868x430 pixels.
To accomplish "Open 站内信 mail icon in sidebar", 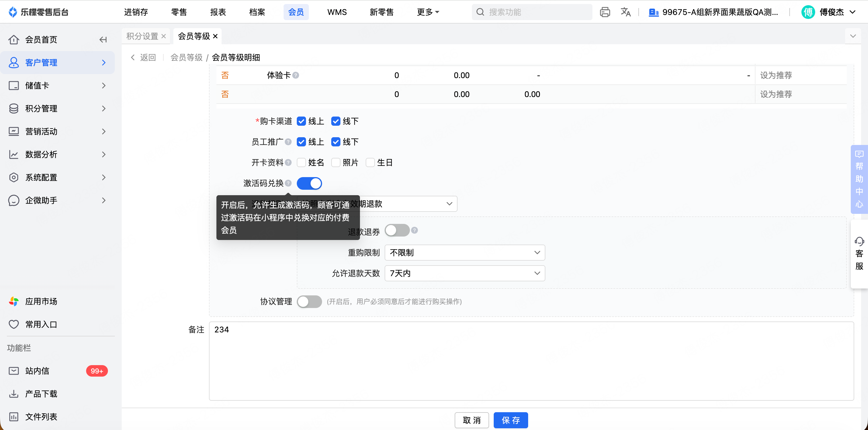I will 13,371.
